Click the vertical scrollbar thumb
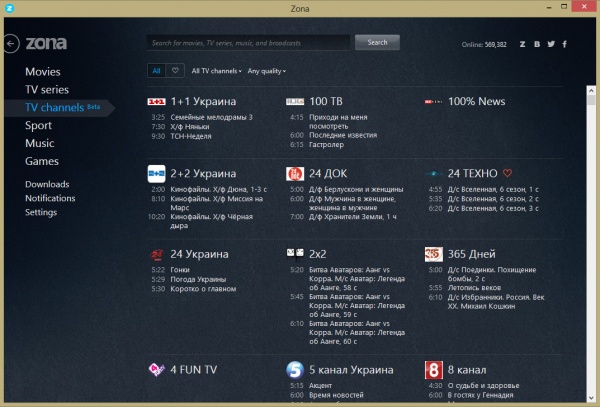Image resolution: width=600 pixels, height=407 pixels. point(591,100)
